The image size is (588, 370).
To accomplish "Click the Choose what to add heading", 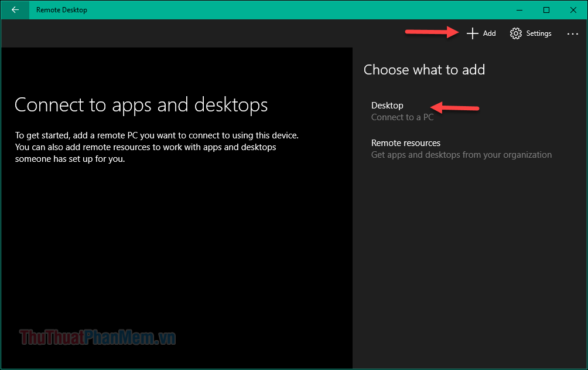I will pos(424,69).
